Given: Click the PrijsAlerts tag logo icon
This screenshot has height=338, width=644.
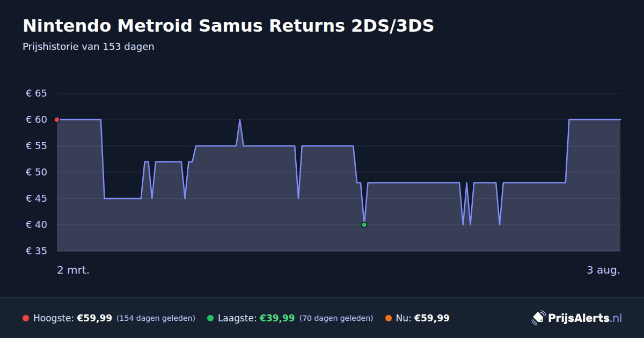Looking at the screenshot, I should (538, 318).
